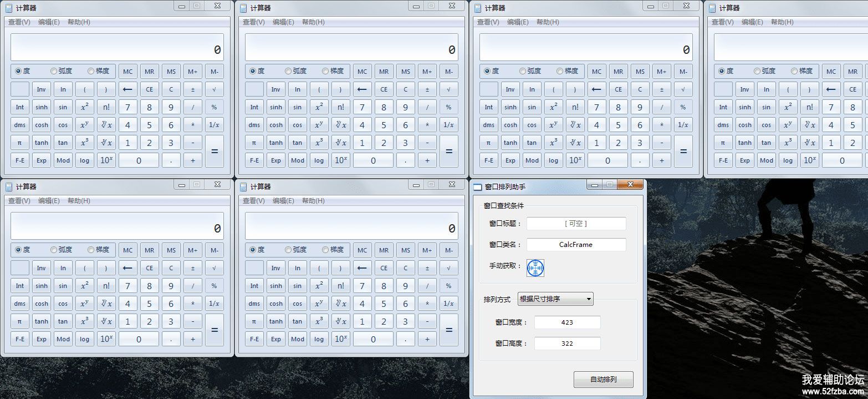The height and width of the screenshot is (399, 868).
Task: Click the sinh button in bottom-left calculator
Action: pyautogui.click(x=41, y=286)
